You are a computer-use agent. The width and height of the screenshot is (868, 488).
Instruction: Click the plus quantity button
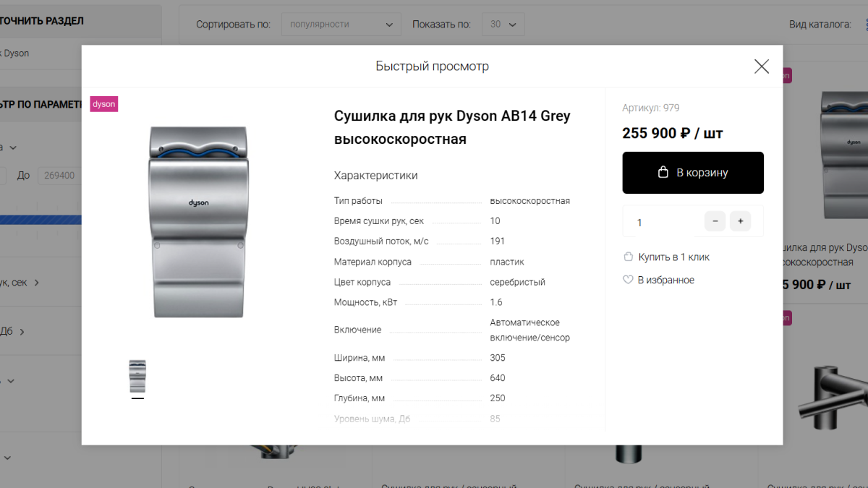(740, 221)
